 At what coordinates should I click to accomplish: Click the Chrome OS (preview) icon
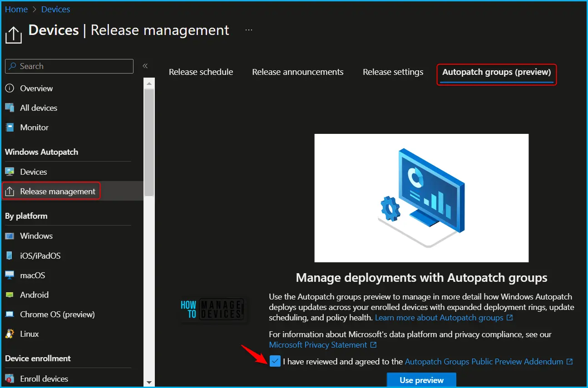tap(10, 314)
